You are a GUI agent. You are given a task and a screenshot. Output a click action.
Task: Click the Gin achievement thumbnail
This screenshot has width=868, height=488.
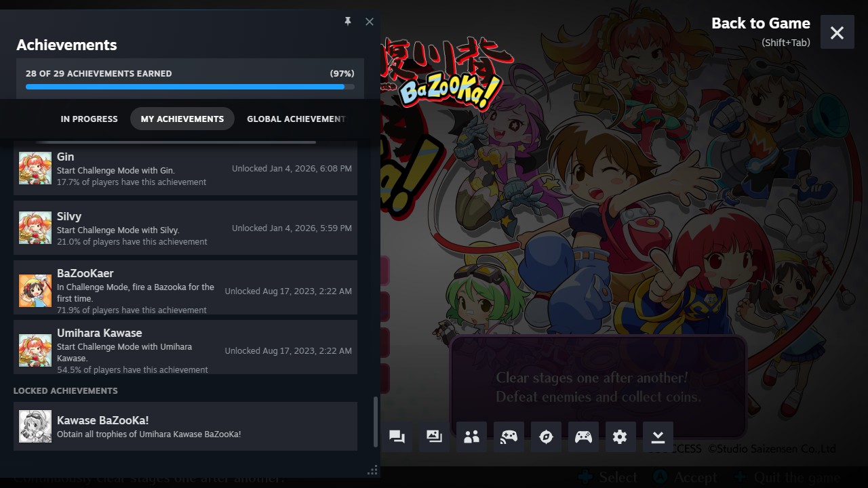pyautogui.click(x=35, y=168)
